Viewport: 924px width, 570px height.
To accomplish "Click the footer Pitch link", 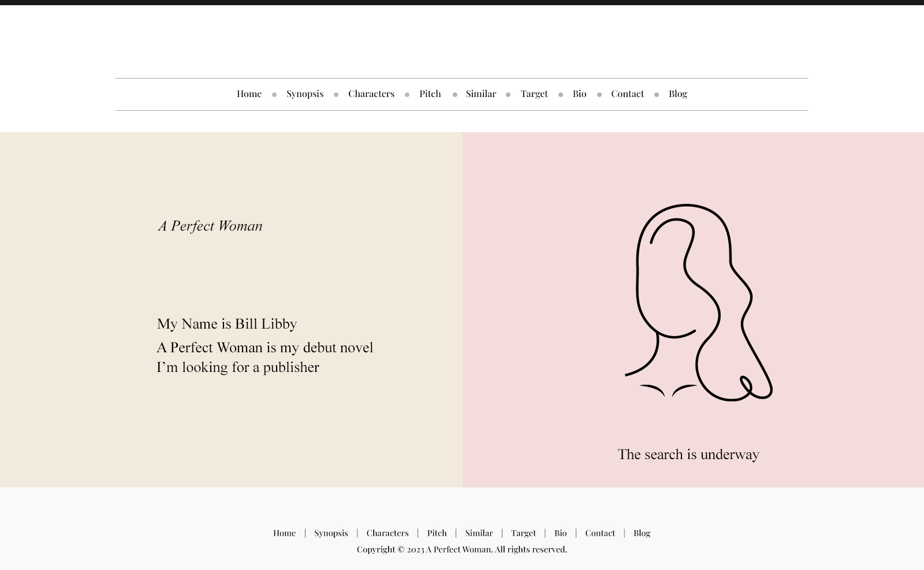I will click(x=437, y=533).
